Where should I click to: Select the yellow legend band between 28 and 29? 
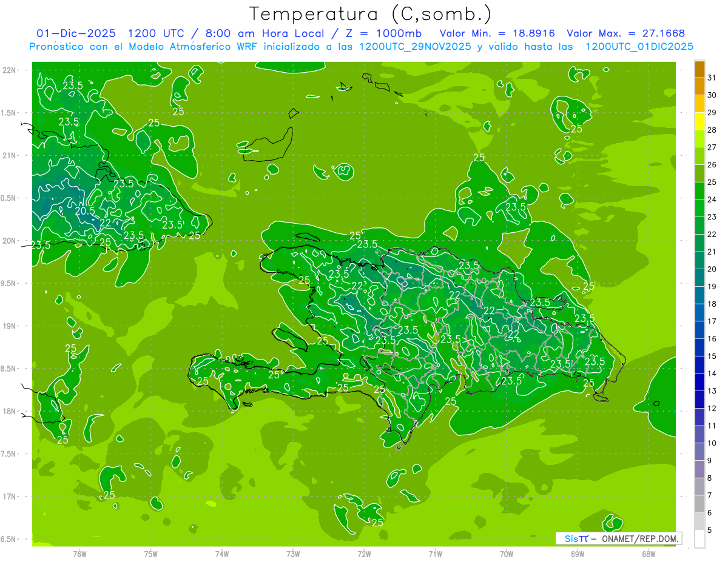coord(699,121)
